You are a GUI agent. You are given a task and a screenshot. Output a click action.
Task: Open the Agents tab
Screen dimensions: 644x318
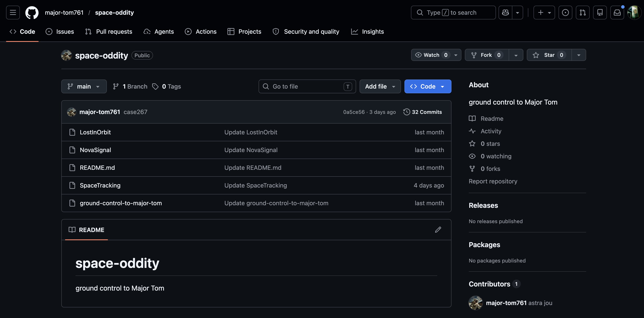[159, 32]
